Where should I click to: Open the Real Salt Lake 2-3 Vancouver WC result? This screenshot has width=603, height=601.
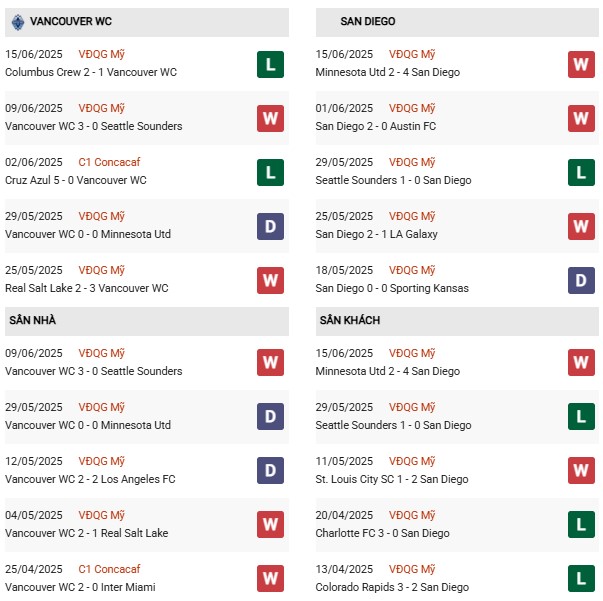pyautogui.click(x=87, y=288)
